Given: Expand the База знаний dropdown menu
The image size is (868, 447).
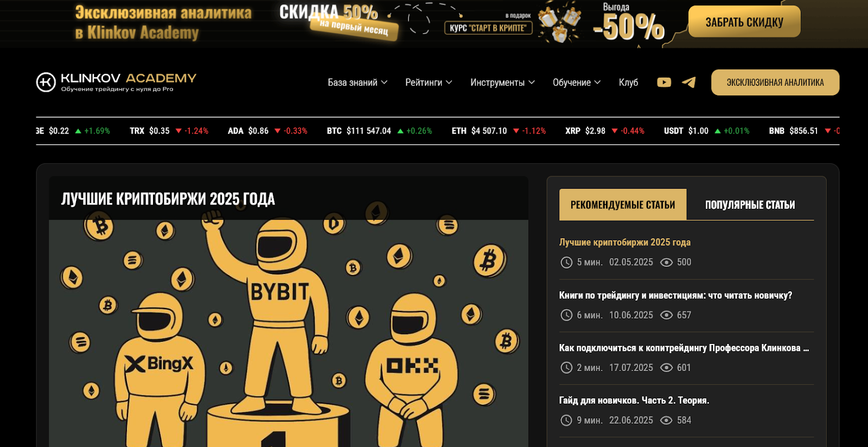Looking at the screenshot, I should pos(358,82).
